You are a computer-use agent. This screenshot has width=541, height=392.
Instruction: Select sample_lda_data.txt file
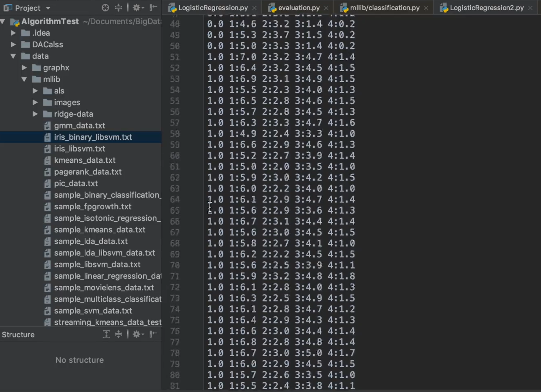91,241
